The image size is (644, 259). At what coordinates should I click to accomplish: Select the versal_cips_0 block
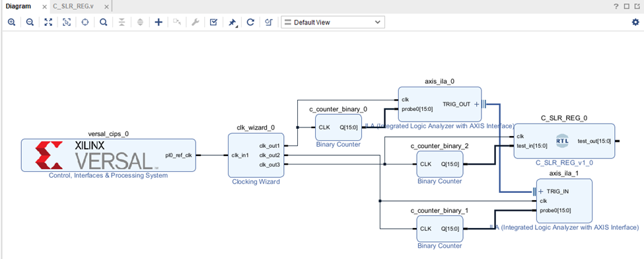(108, 155)
